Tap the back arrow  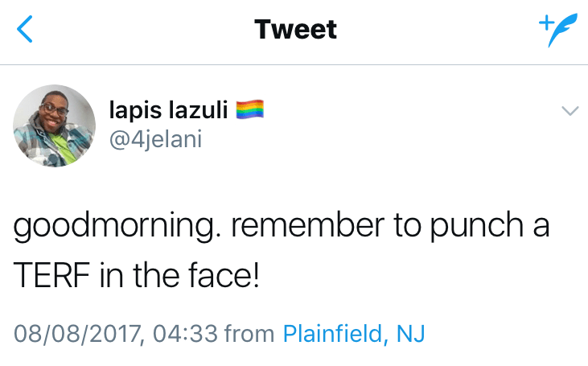[25, 31]
